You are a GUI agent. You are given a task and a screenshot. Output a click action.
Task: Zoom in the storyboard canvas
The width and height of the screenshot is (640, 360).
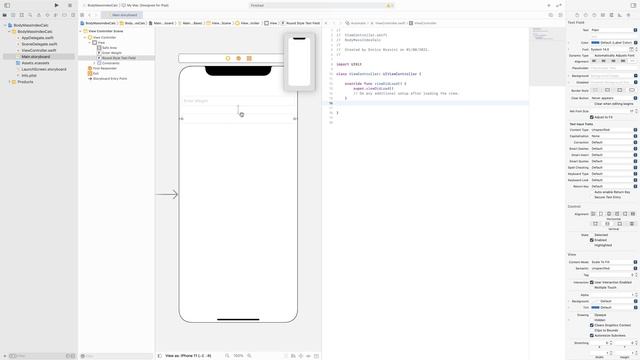[x=249, y=356]
